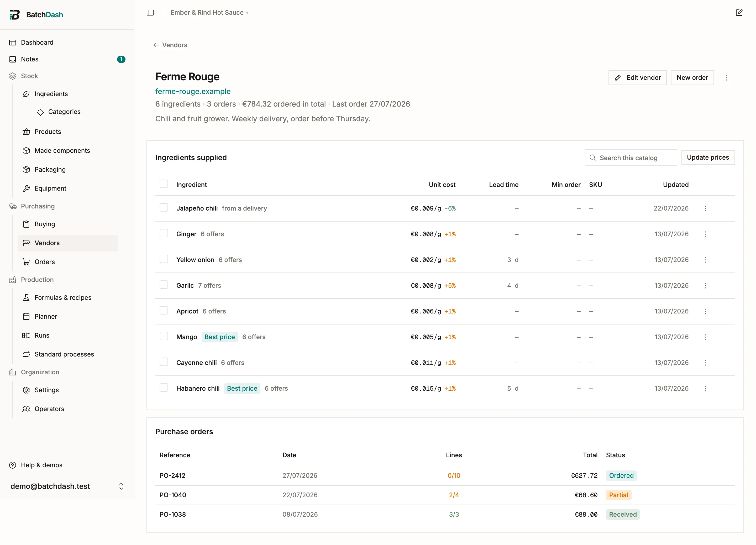Viewport: 756px width, 545px height.
Task: Click the pencil icon on Edit vendor
Action: tap(618, 78)
